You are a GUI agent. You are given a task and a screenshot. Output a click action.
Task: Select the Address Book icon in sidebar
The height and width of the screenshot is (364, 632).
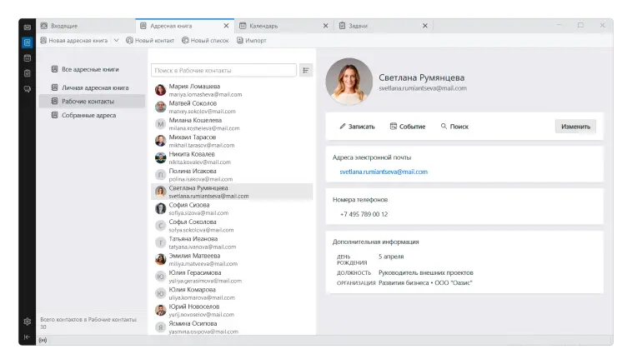click(x=27, y=42)
